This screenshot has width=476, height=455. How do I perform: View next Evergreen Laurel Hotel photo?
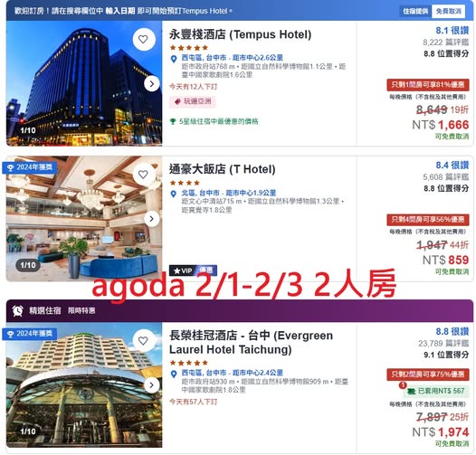coord(152,385)
